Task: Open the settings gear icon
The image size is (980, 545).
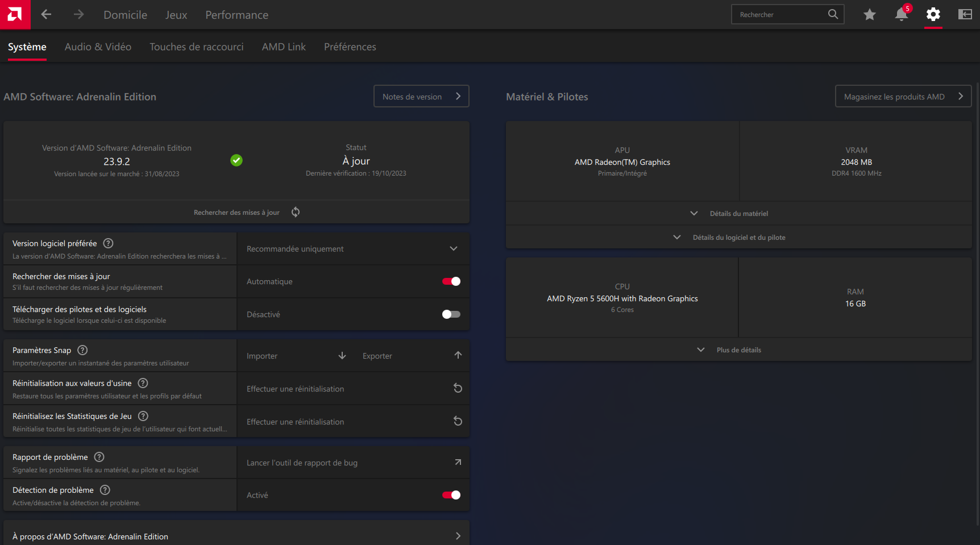Action: (933, 14)
